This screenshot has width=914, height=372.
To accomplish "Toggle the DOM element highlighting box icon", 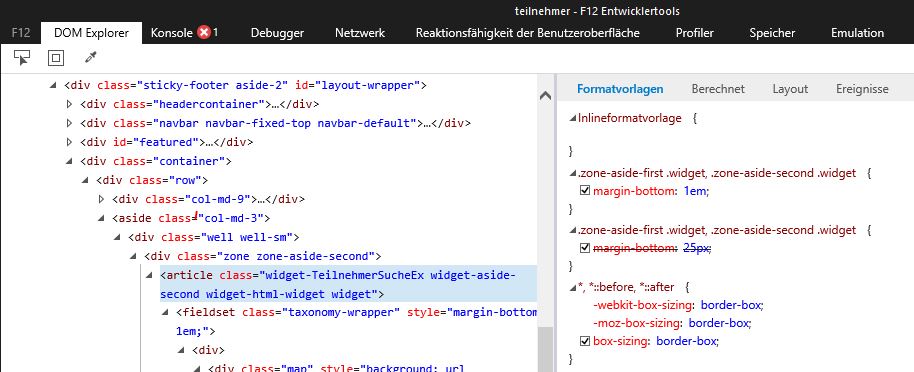I will coord(56,58).
